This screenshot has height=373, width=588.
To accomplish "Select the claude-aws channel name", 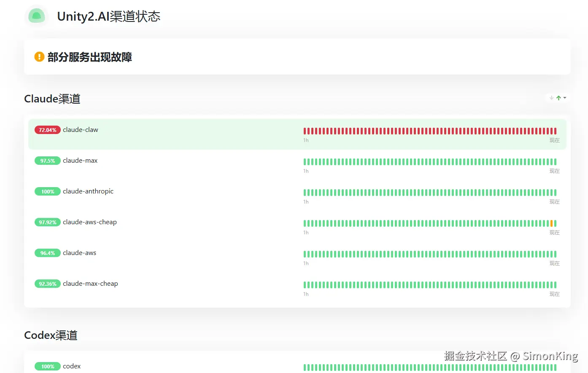I will tap(80, 253).
